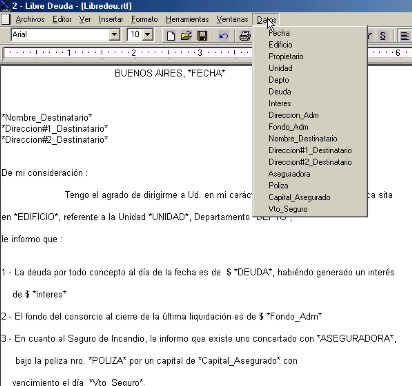Undo the last action with the blue arrow icon
This screenshot has height=386, width=412.
coord(223,35)
